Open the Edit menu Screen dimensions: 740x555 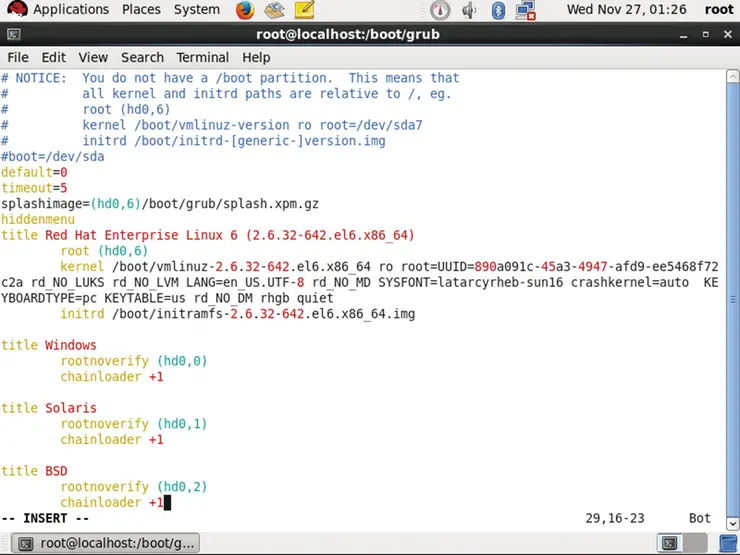[53, 57]
